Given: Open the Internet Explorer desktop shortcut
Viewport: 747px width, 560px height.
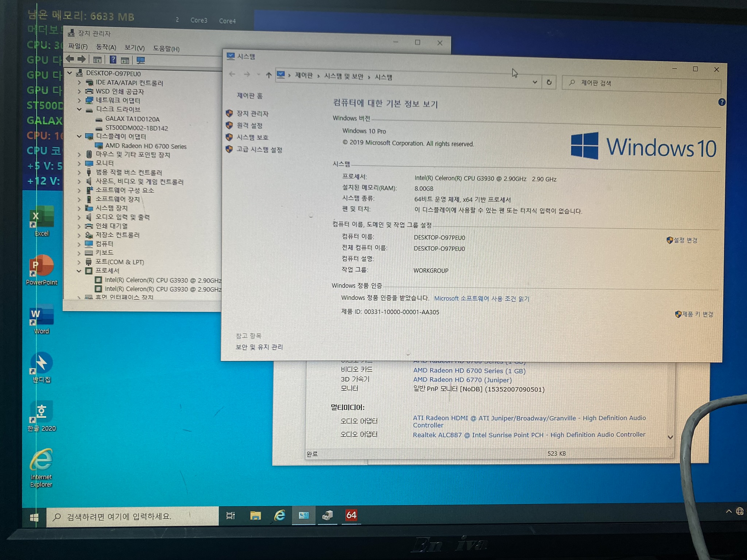Looking at the screenshot, I should 41,468.
